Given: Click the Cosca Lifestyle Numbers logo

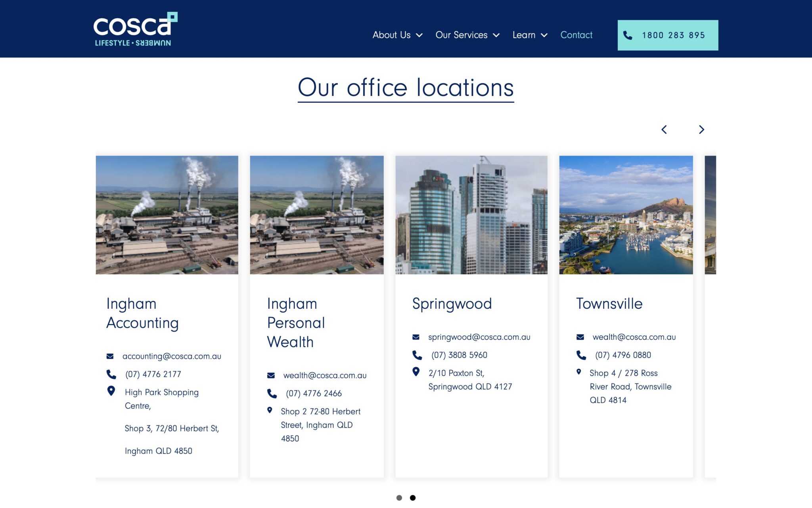Looking at the screenshot, I should [x=135, y=29].
